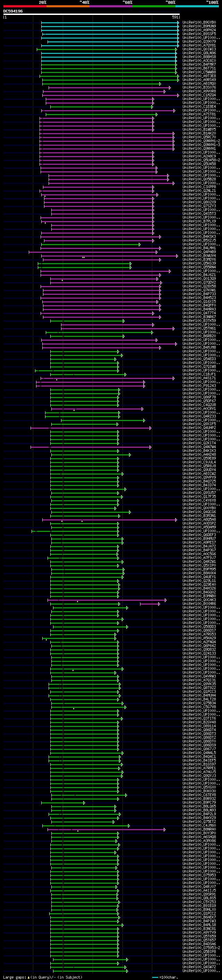
Task: Select label UniRef100_B4MLS8
Action: click(x=199, y=925)
